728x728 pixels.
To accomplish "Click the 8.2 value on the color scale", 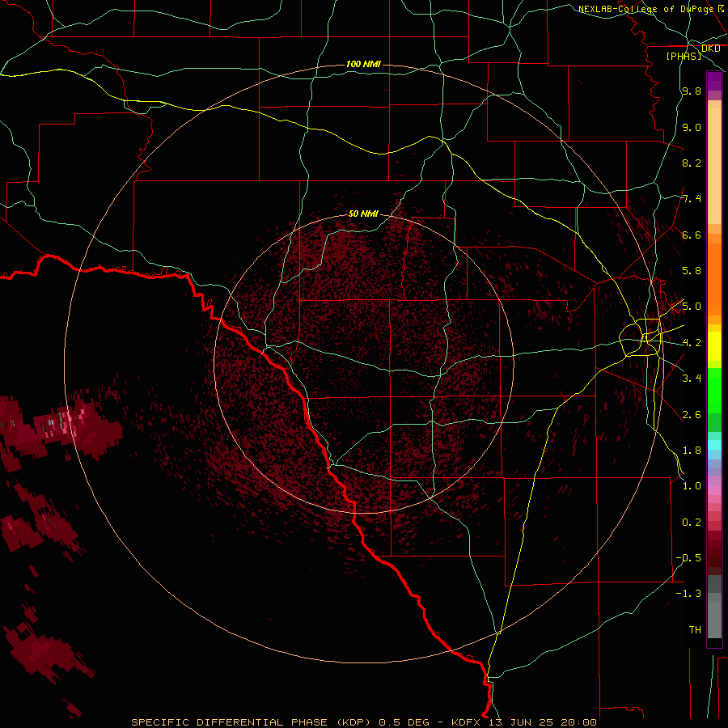I will click(692, 163).
